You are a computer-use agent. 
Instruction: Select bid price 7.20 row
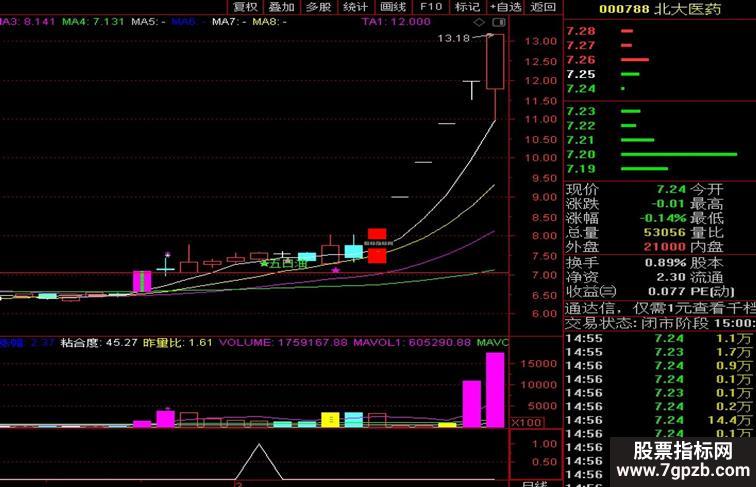[x=660, y=155]
